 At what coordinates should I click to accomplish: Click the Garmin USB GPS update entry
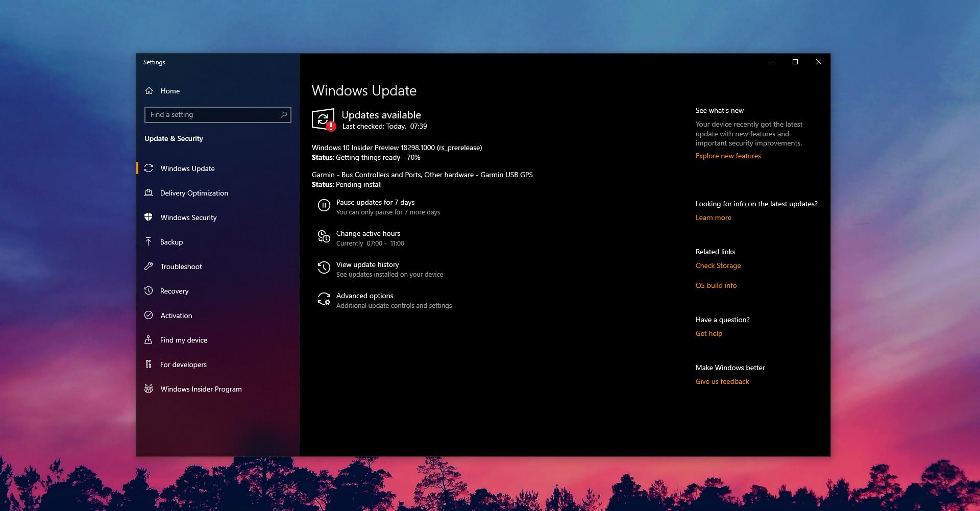coord(422,175)
